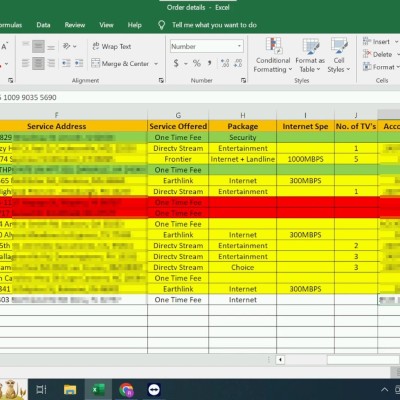Apply Comma Style
This screenshot has width=400, height=400.
(x=210, y=63)
